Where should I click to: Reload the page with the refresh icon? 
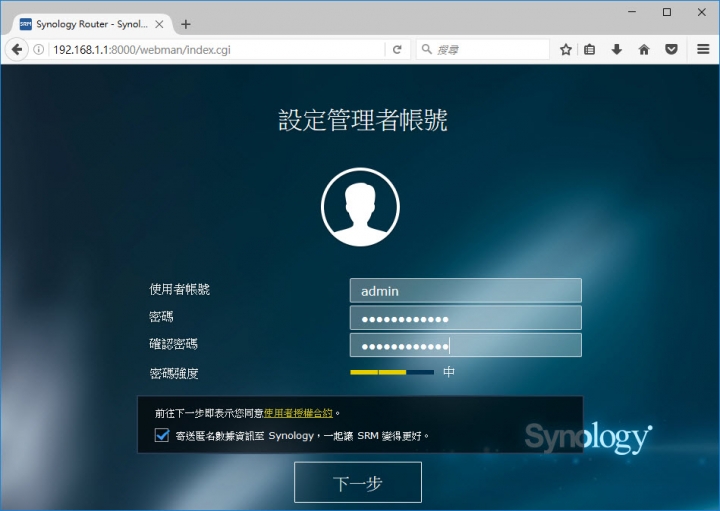click(397, 49)
